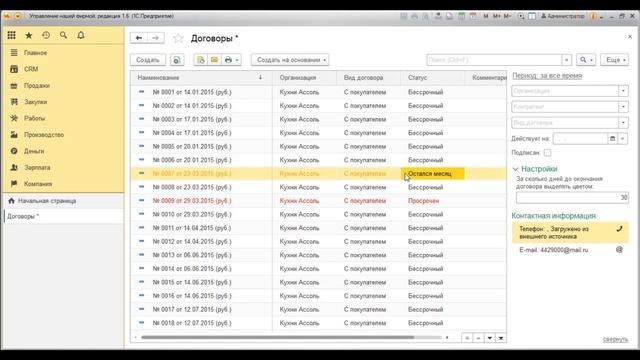The image size is (640, 360).
Task: Open Favorites star in sidebar toolbar
Action: pos(29,36)
